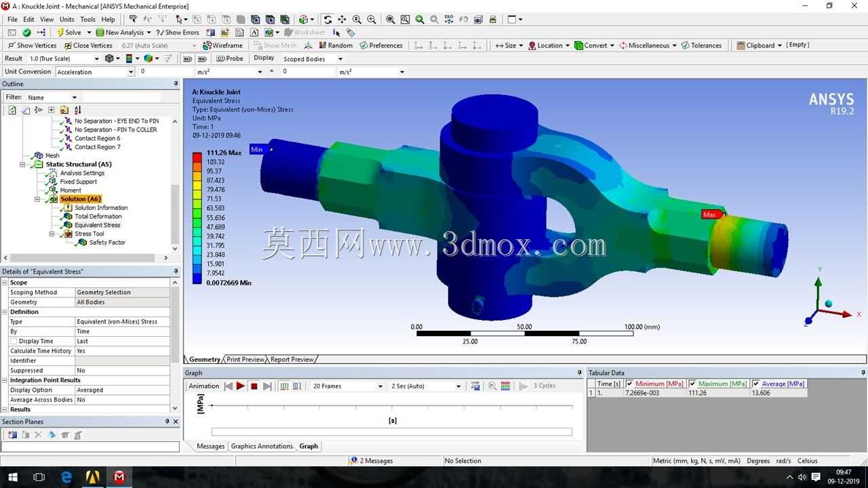Click the red Max stress label
The height and width of the screenshot is (488, 868).
click(710, 215)
